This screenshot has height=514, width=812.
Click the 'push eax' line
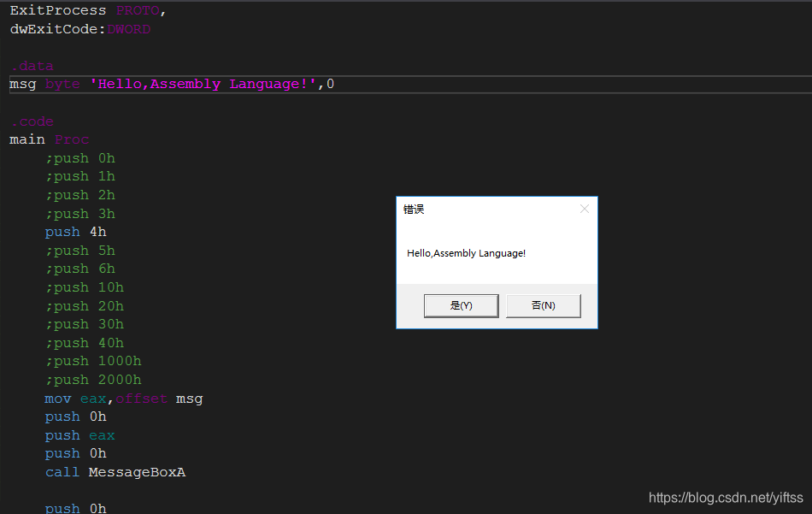tap(79, 435)
